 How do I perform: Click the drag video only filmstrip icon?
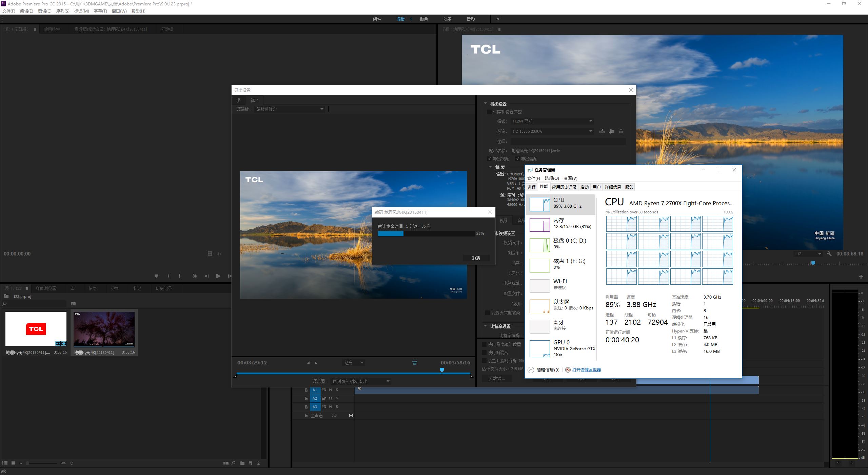click(210, 254)
